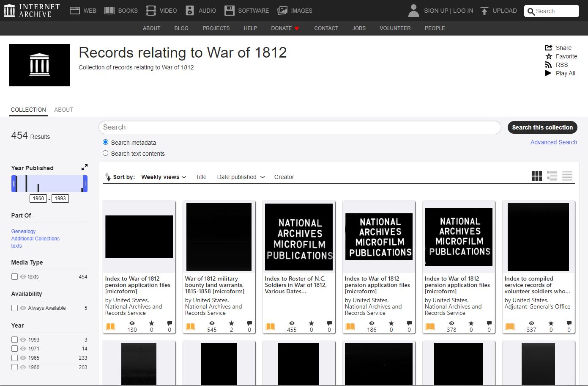588x386 pixels.
Task: Open the People menu item
Action: click(435, 28)
